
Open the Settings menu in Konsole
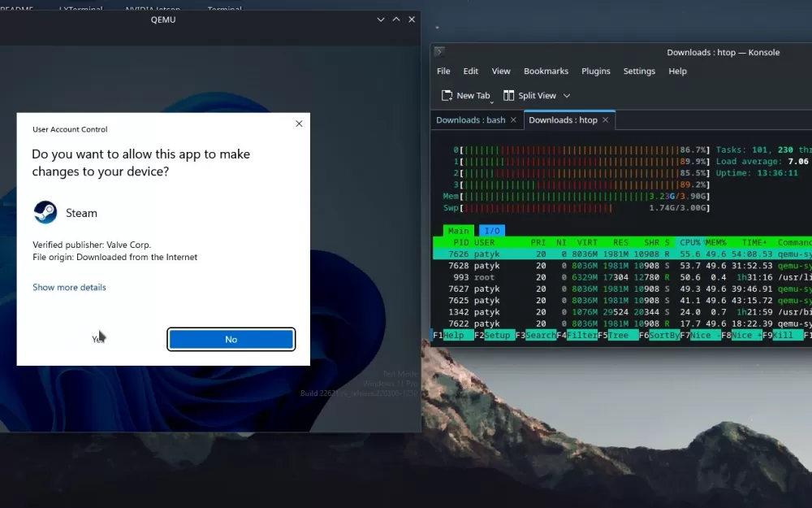[x=639, y=71]
